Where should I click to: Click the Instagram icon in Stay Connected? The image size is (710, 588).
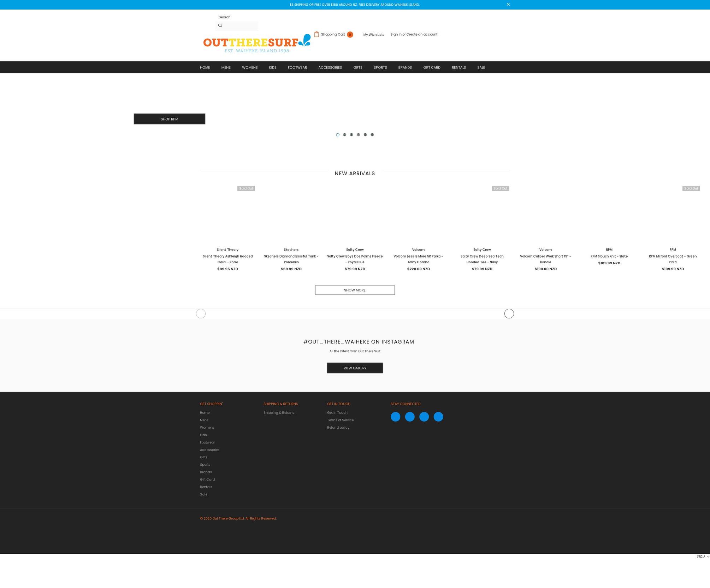[x=424, y=416]
